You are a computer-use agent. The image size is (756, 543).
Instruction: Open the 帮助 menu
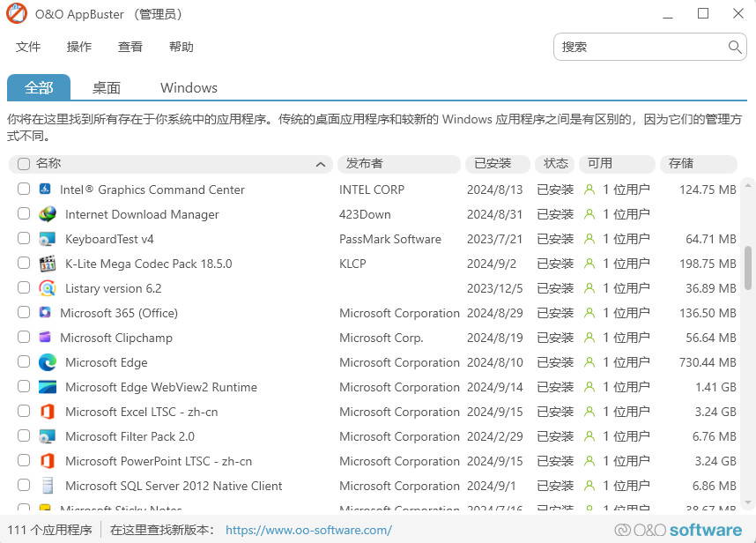(182, 47)
